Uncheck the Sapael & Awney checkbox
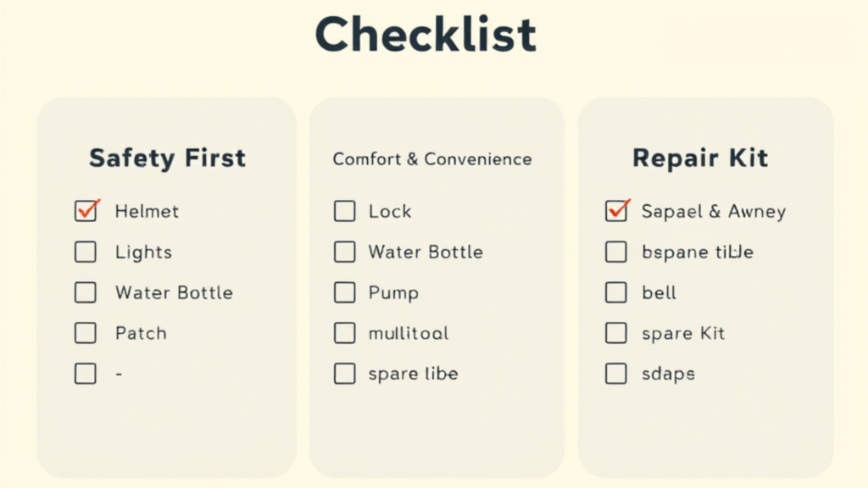 (x=616, y=211)
